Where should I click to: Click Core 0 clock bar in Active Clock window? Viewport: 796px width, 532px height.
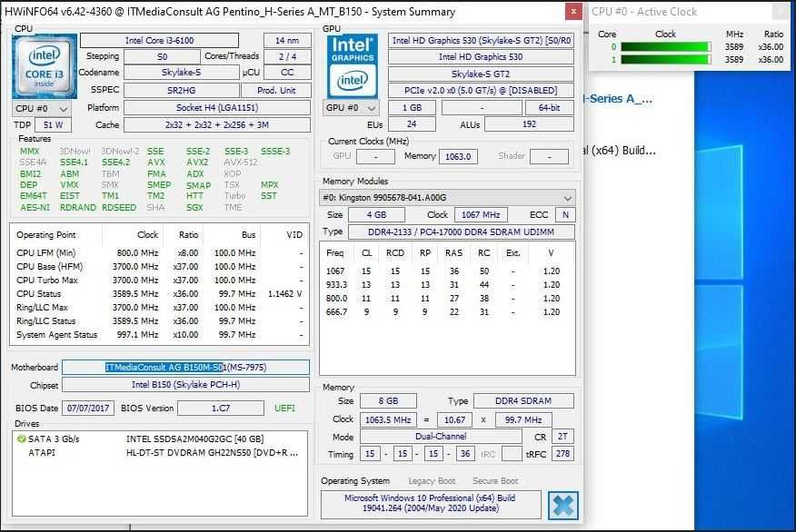click(x=665, y=46)
